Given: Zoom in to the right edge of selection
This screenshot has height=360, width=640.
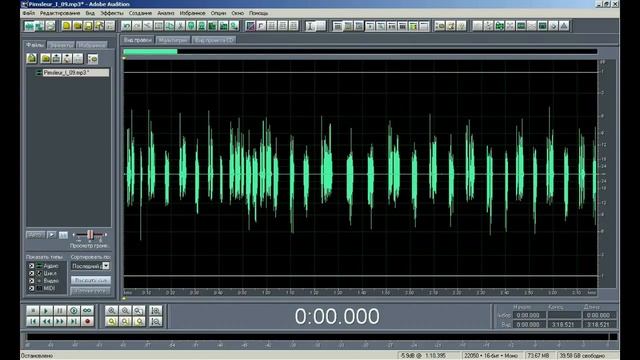Looking at the screenshot, I should click(139, 322).
